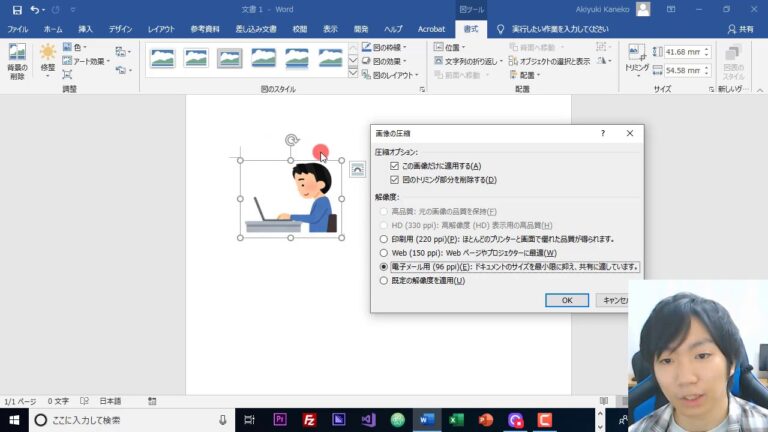Click the Compress Pictures icon below Artistic Effects
768x432 pixels.
[67, 74]
